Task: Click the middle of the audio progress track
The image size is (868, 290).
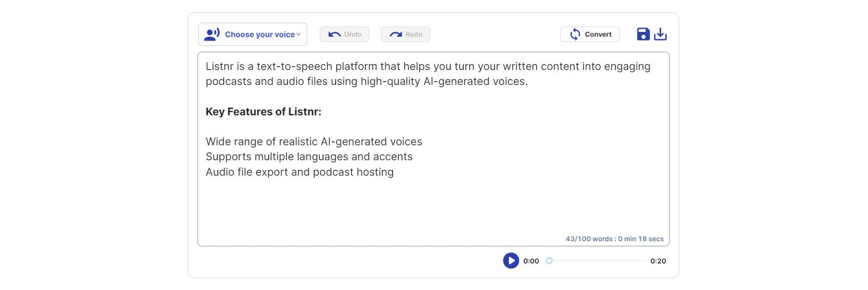Action: 598,261
